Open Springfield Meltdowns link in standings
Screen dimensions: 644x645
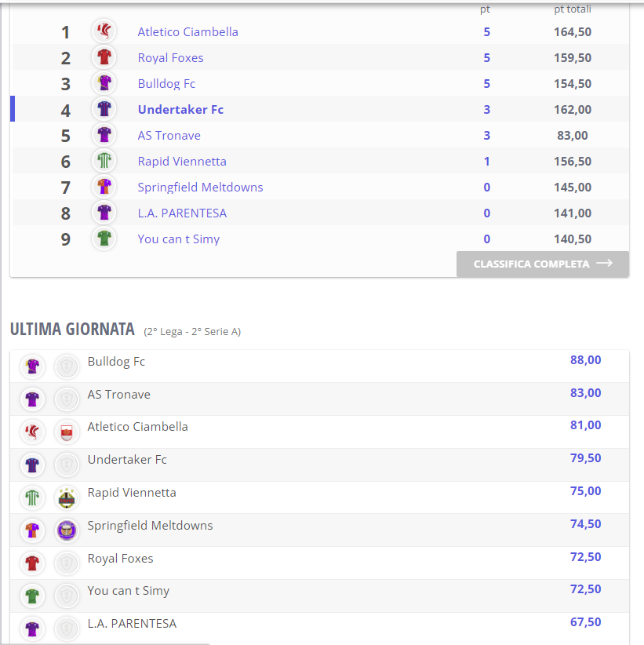(x=200, y=188)
